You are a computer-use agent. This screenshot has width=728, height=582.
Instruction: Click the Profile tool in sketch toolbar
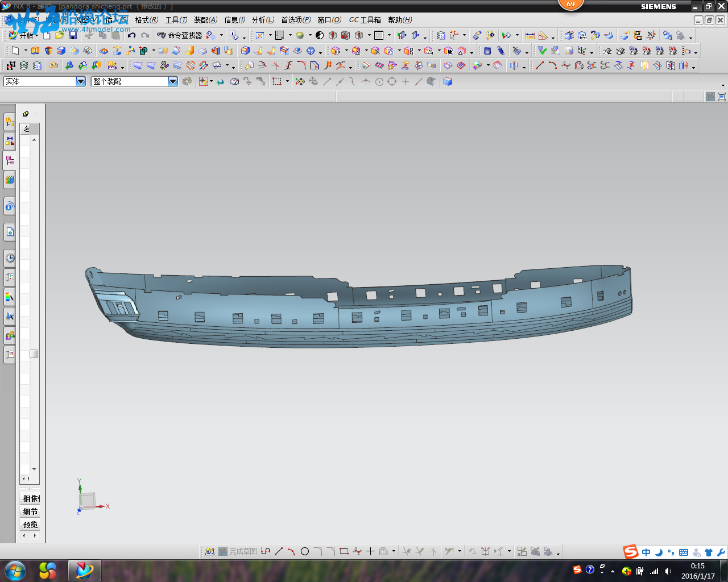[x=266, y=551]
